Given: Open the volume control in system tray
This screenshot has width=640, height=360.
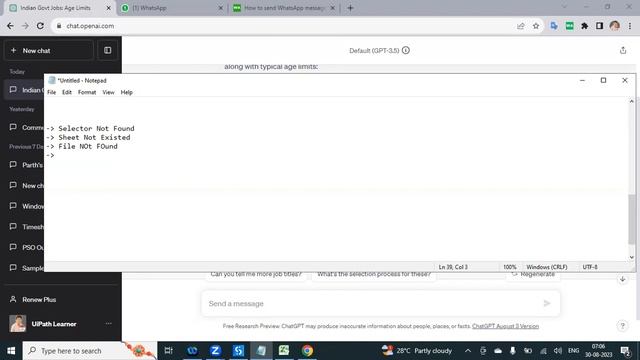Looking at the screenshot, I should click(x=558, y=351).
